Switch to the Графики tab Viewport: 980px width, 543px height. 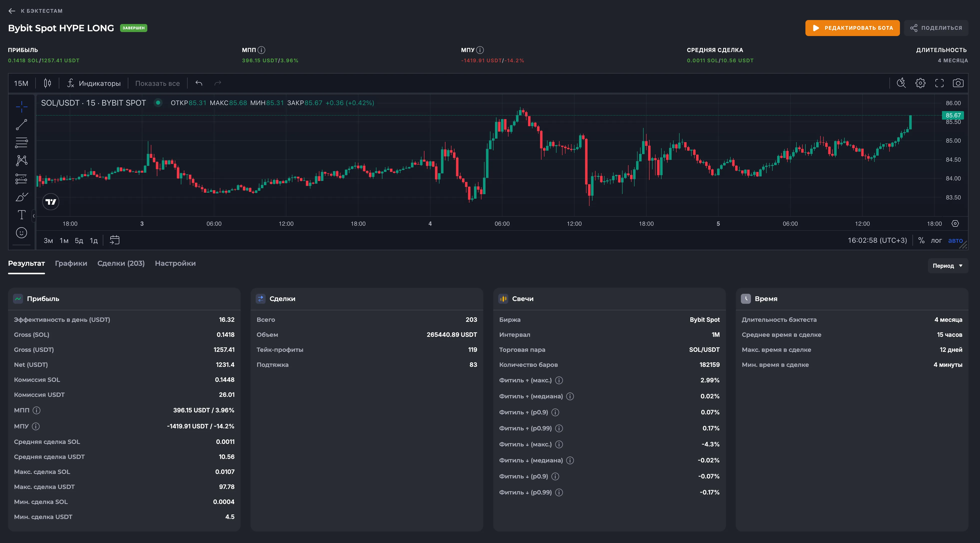(x=71, y=263)
